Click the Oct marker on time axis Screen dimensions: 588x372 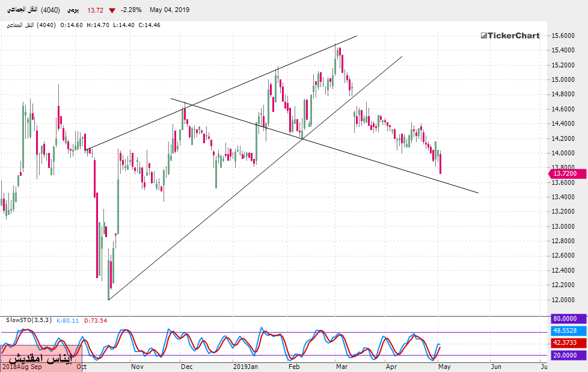click(82, 366)
